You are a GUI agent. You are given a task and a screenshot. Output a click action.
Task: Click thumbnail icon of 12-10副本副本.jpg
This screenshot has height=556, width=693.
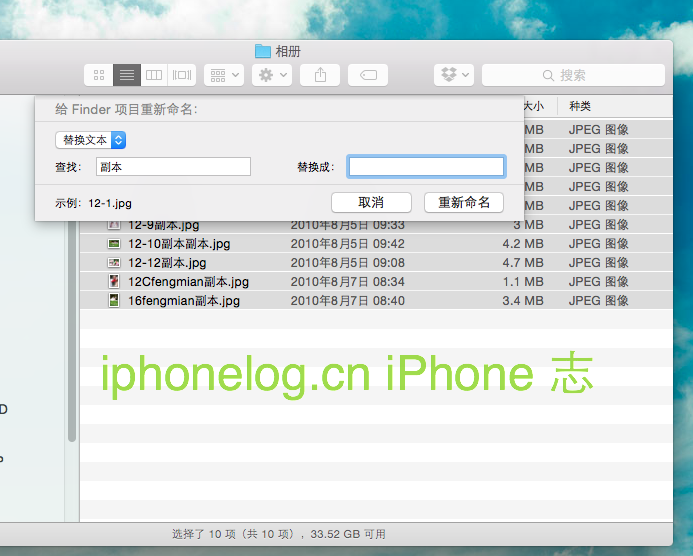pos(114,244)
